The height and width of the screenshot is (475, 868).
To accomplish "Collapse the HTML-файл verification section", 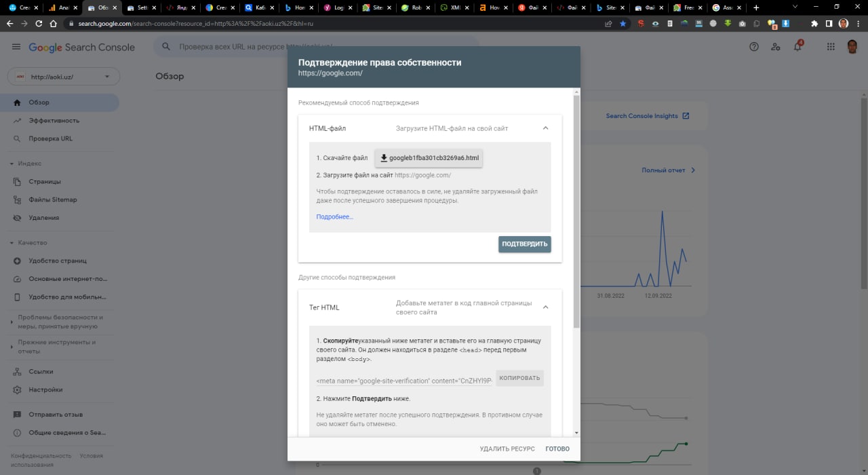I will click(x=546, y=128).
